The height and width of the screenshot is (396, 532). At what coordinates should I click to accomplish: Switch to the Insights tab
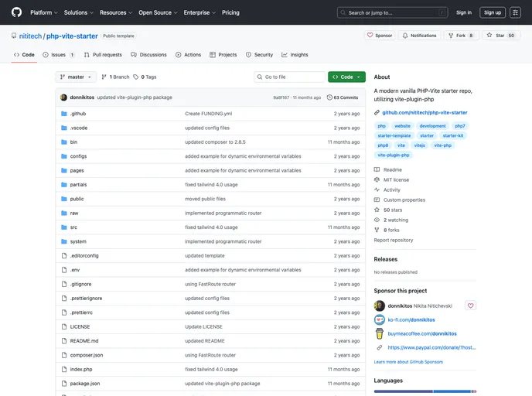(x=295, y=55)
